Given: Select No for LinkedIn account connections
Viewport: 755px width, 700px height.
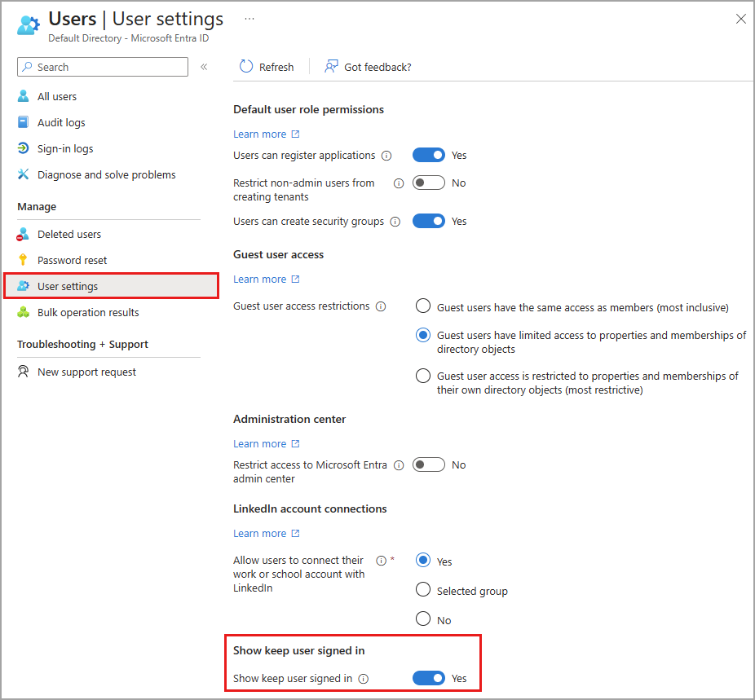Looking at the screenshot, I should coord(423,619).
